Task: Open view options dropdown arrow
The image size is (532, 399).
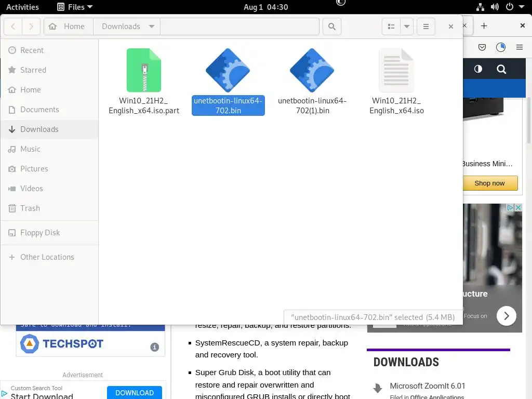Action: coord(407,26)
